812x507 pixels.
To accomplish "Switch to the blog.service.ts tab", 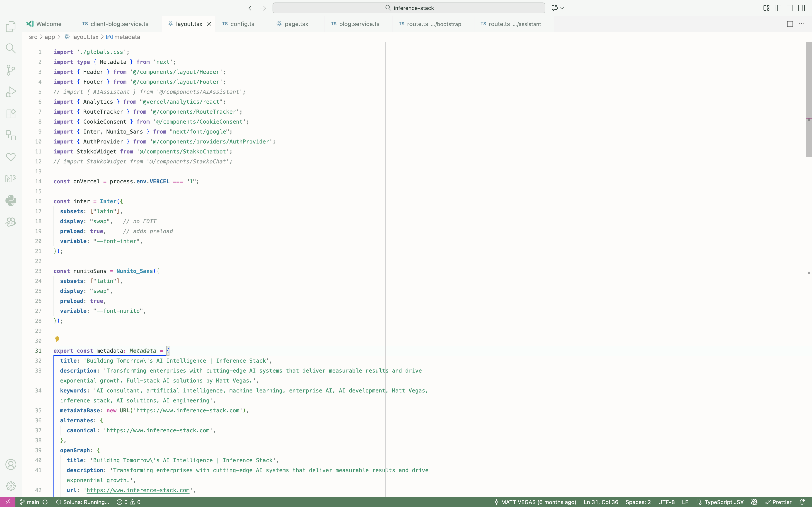I will click(x=359, y=24).
